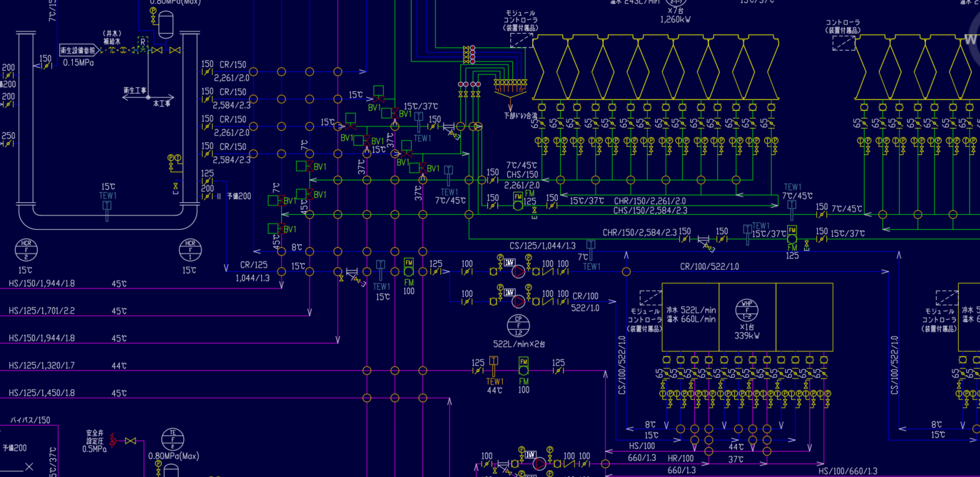This screenshot has width=980, height=477.
Task: Click the CHS/150/2,584/2.3 pipe label
Action: [650, 211]
